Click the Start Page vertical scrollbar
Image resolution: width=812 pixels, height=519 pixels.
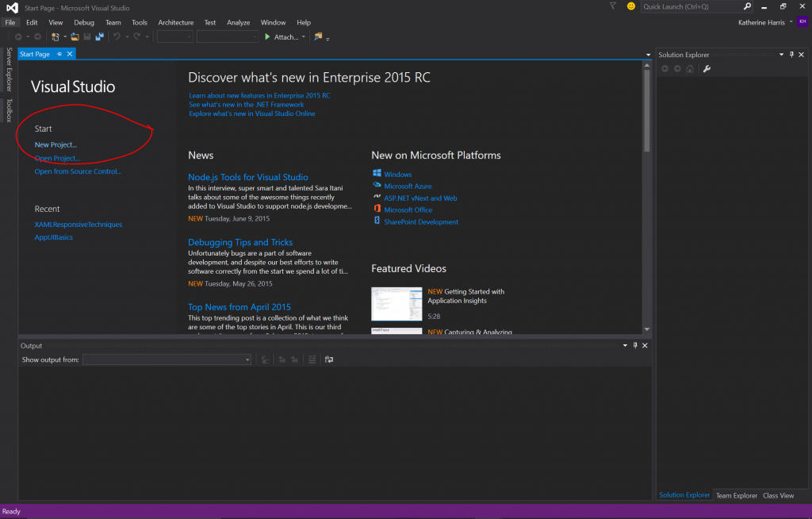647,111
